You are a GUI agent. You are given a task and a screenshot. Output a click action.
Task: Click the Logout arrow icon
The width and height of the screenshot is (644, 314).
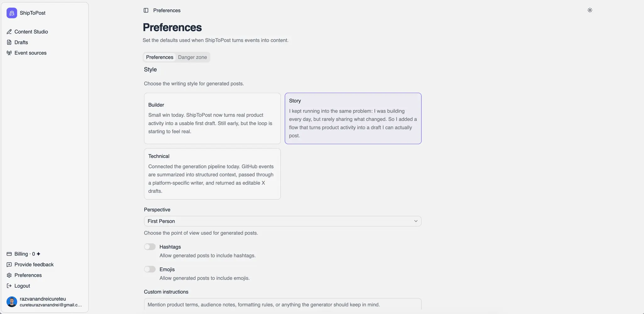pos(9,286)
